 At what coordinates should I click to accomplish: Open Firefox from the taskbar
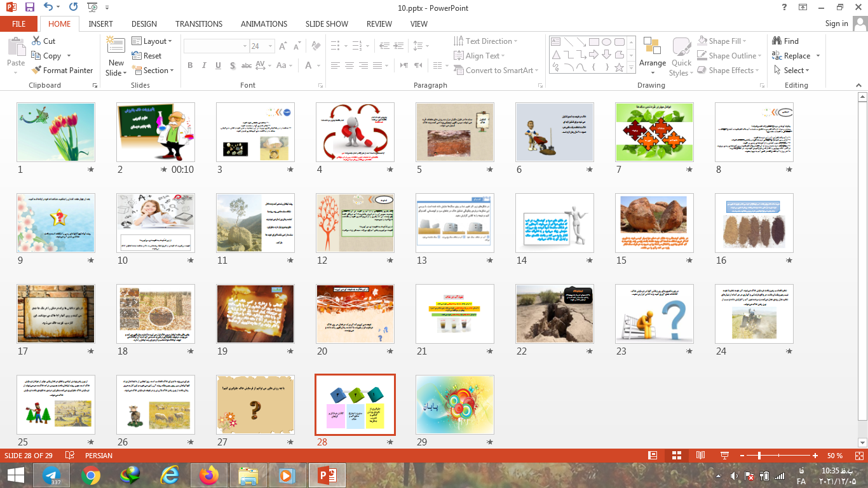tap(208, 475)
